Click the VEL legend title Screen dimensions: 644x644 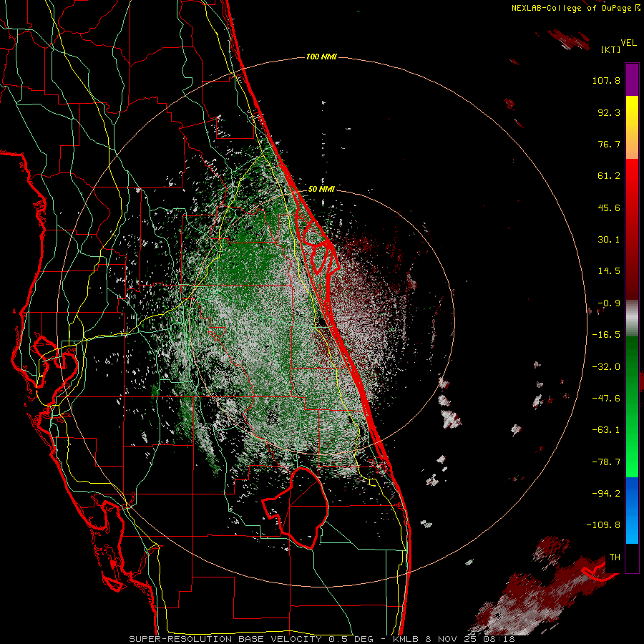coord(628,43)
